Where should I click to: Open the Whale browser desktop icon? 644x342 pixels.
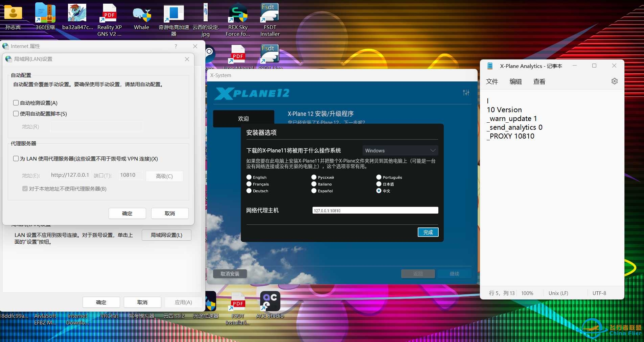click(x=141, y=16)
